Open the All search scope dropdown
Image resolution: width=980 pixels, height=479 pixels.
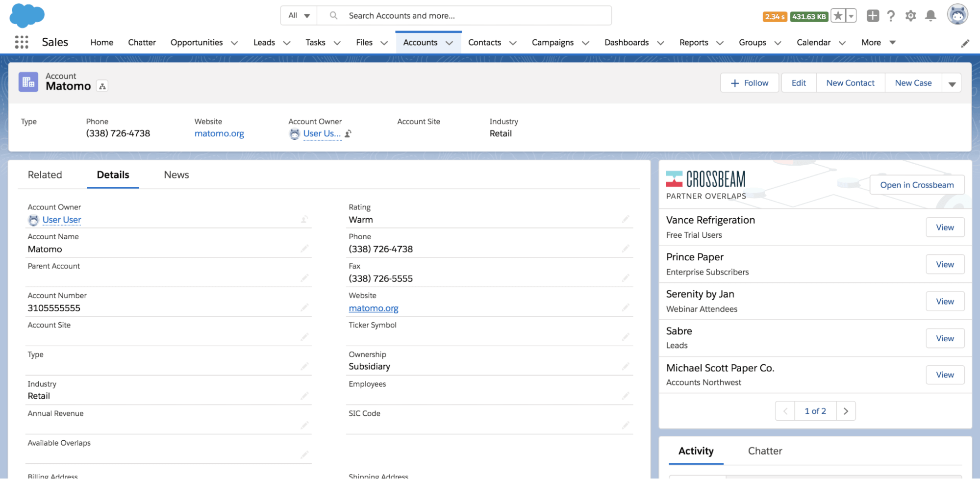299,16
